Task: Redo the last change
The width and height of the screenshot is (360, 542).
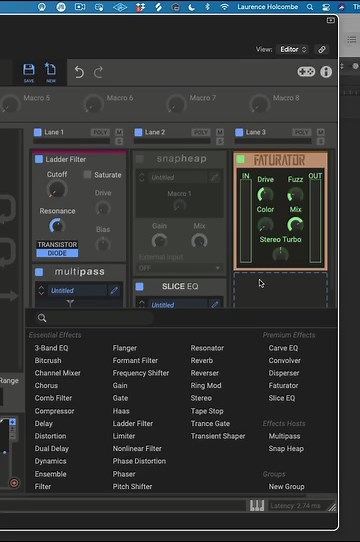Action: point(99,72)
